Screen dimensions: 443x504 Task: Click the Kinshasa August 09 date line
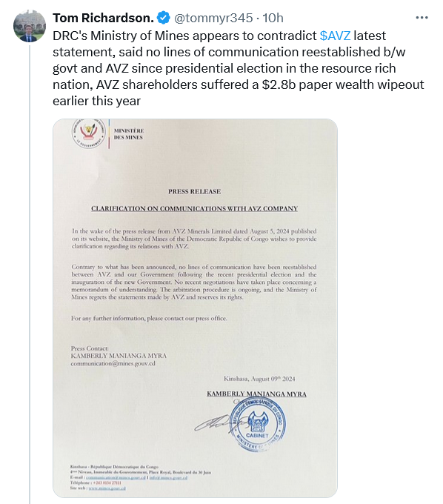[259, 379]
